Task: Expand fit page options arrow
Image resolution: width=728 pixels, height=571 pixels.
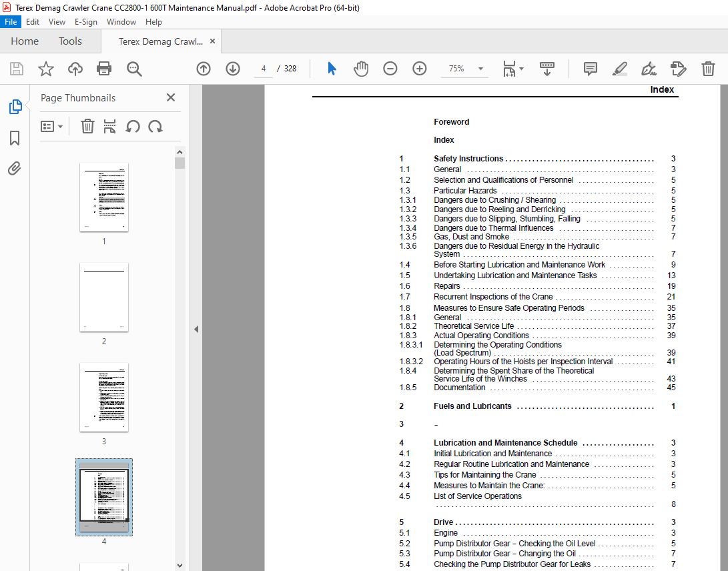Action: (x=521, y=69)
